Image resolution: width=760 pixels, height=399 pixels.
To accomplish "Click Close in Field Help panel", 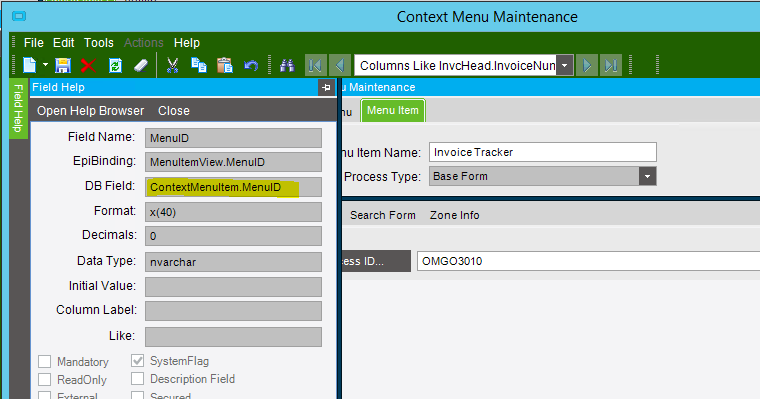I will click(x=174, y=111).
